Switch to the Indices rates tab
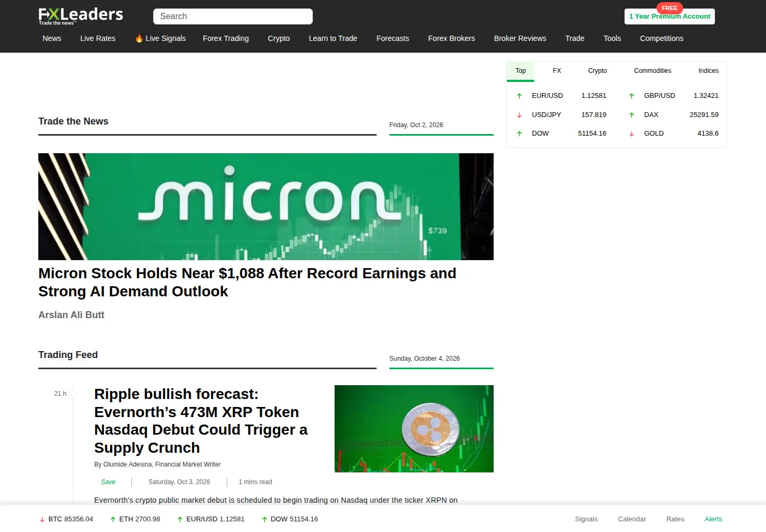Screen dimensions: 766x532 (708, 71)
